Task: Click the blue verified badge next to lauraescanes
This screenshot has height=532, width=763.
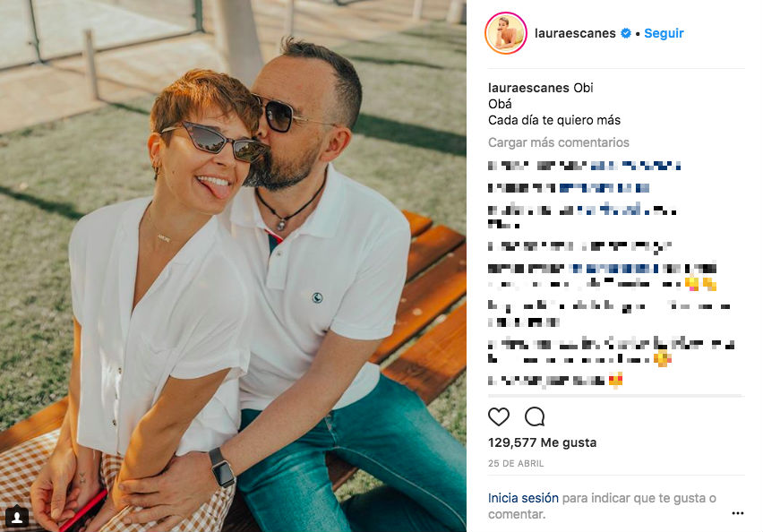Action: coord(626,33)
